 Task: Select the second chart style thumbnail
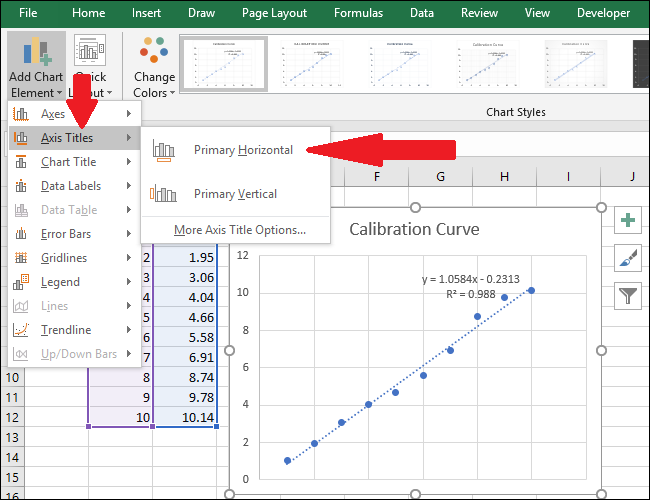coord(312,64)
